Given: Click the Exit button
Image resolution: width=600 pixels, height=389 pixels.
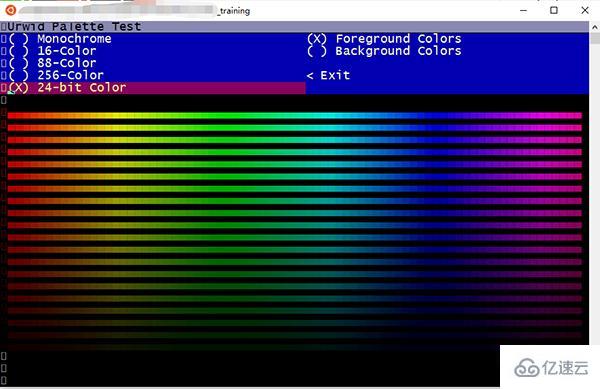Looking at the screenshot, I should coord(328,75).
